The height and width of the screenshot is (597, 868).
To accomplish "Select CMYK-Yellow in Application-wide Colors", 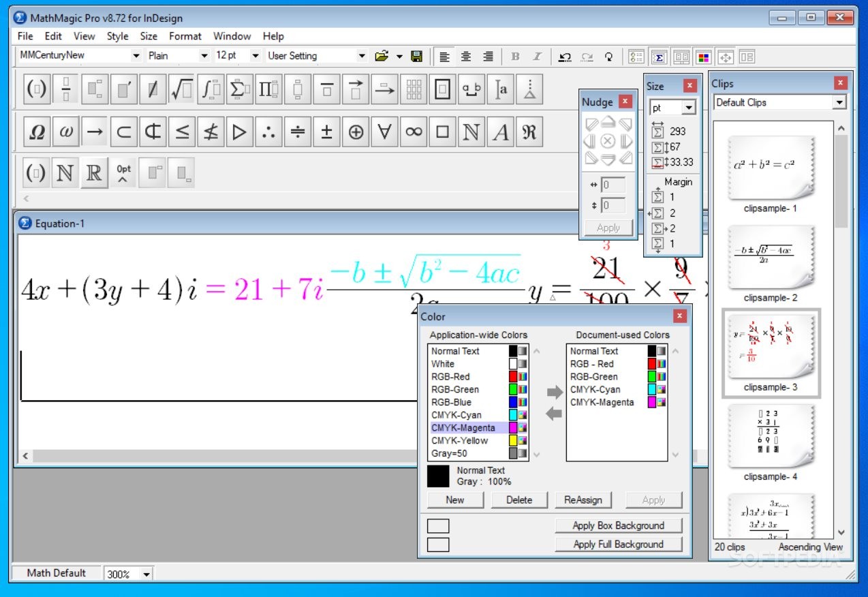I will click(479, 440).
